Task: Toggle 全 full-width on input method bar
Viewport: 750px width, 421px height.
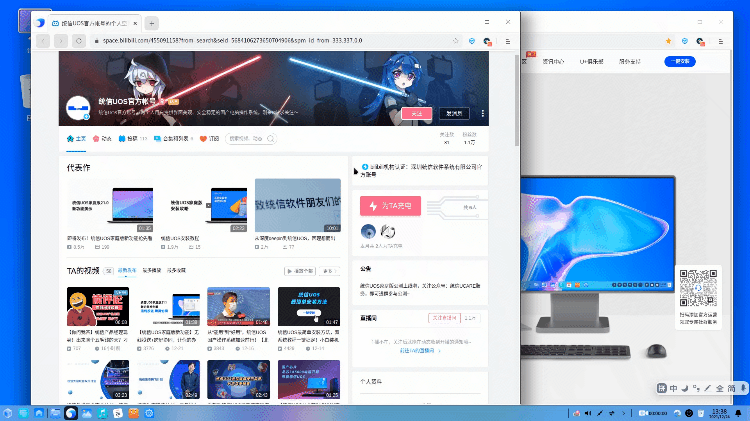Action: 719,388
